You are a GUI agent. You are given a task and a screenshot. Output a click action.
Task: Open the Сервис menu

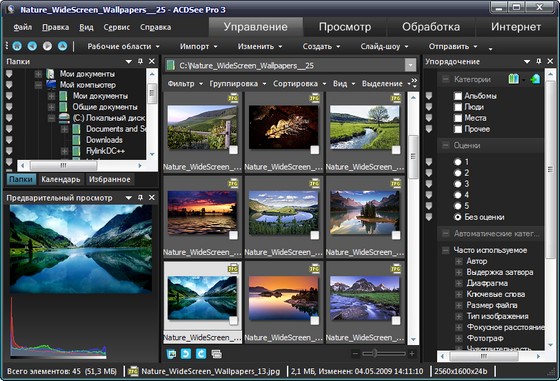117,27
